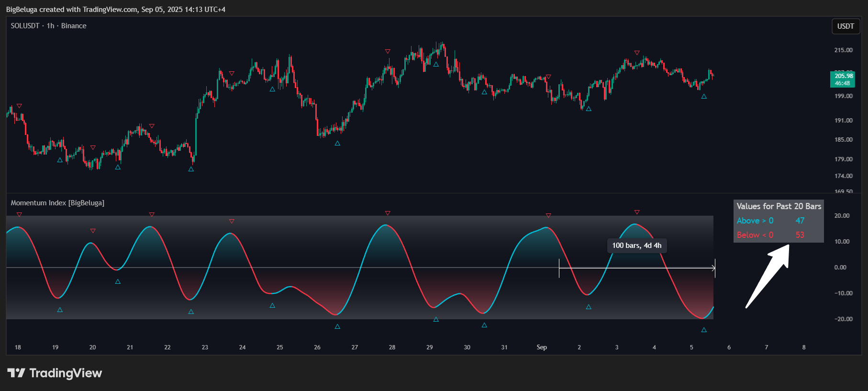868x391 pixels.
Task: Click the 10.00 indicator scale label
Action: 842,242
